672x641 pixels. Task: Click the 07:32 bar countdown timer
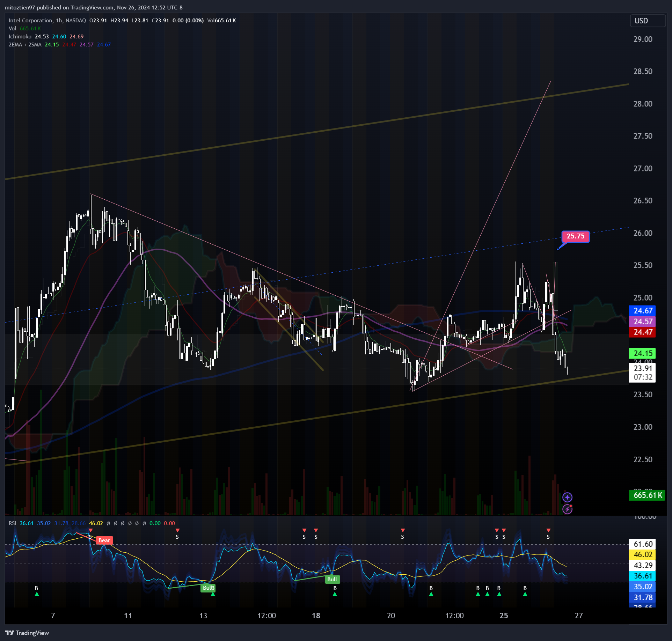pos(643,377)
